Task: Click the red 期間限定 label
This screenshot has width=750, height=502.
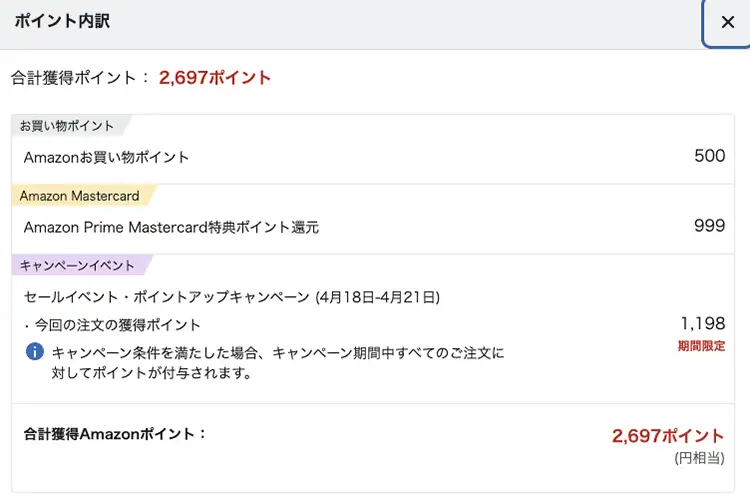Action: [x=701, y=346]
